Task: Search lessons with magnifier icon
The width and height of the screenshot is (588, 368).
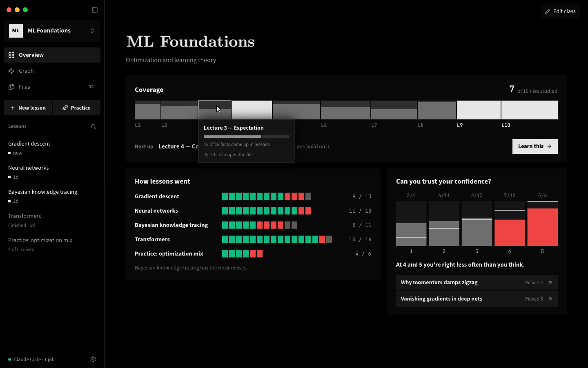Action: [94, 126]
